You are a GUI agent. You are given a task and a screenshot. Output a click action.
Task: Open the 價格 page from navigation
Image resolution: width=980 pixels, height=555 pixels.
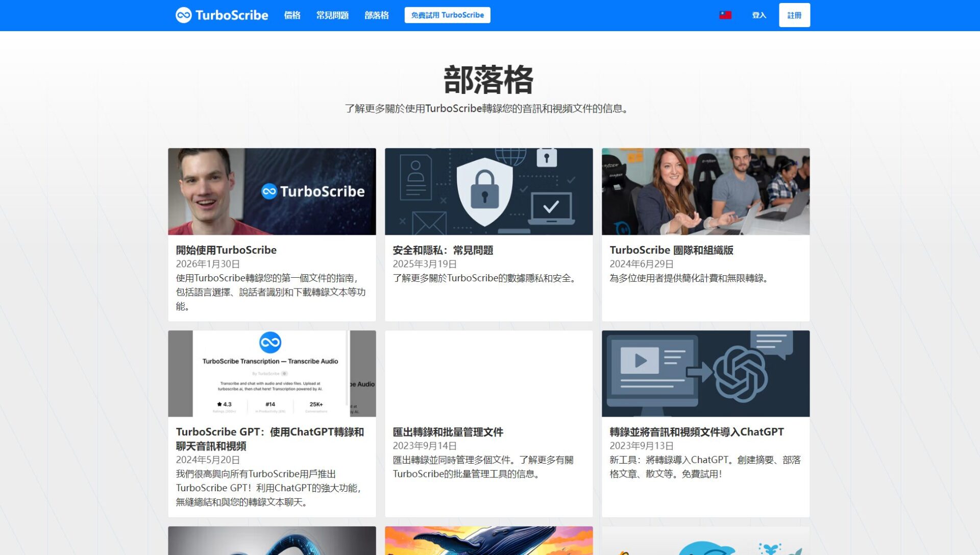click(x=293, y=15)
